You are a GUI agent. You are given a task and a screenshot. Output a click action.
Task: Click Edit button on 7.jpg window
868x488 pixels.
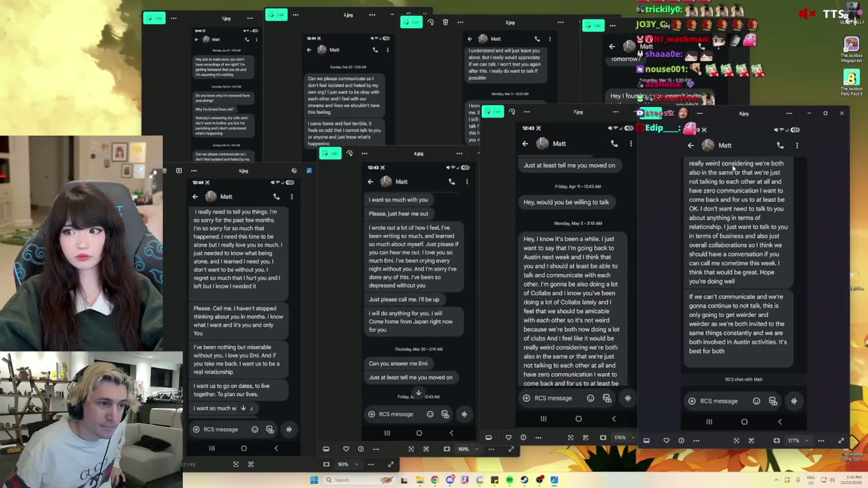tap(493, 112)
